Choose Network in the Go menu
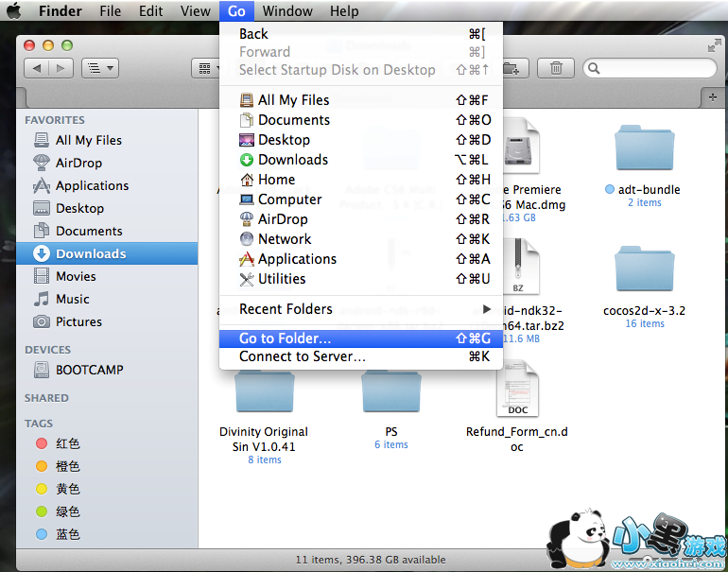Image resolution: width=728 pixels, height=572 pixels. pyautogui.click(x=361, y=239)
